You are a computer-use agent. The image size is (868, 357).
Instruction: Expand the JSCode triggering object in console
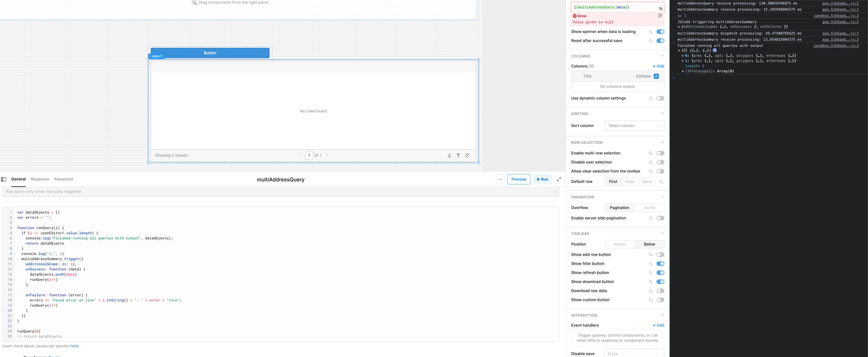(x=679, y=27)
